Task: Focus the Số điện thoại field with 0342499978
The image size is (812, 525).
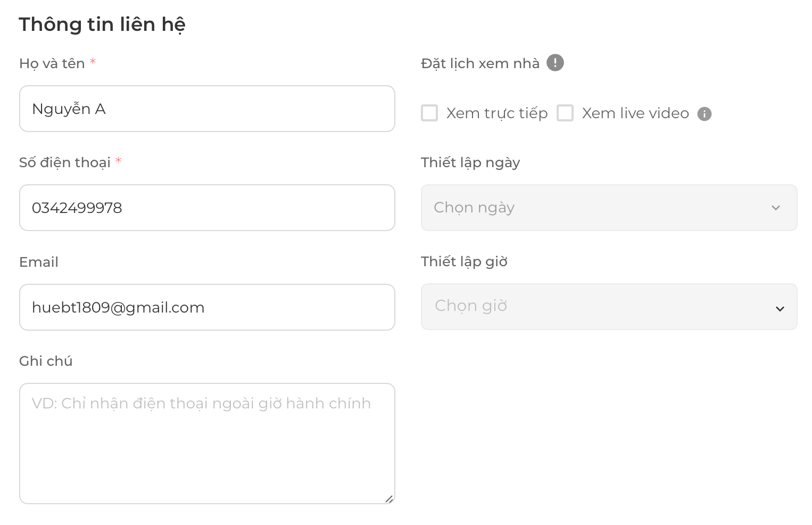Action: click(x=207, y=208)
